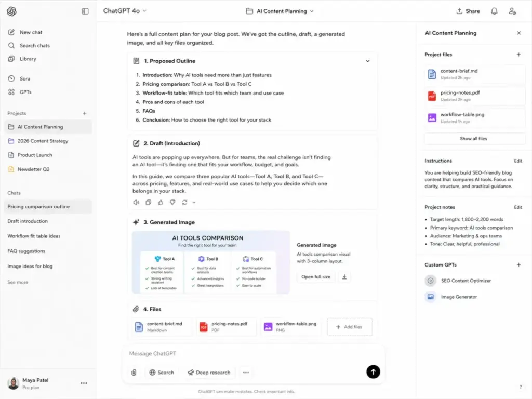Open Image Generator GPT

point(451,297)
